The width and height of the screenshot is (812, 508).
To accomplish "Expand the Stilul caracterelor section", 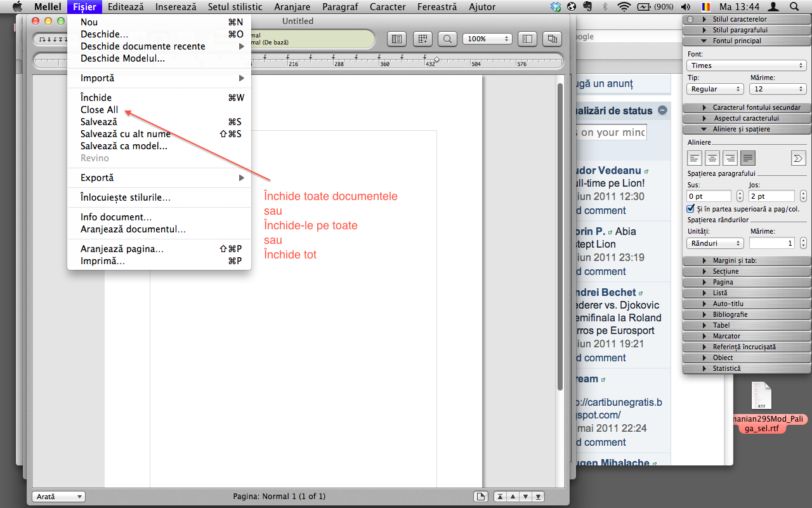I will (747, 20).
